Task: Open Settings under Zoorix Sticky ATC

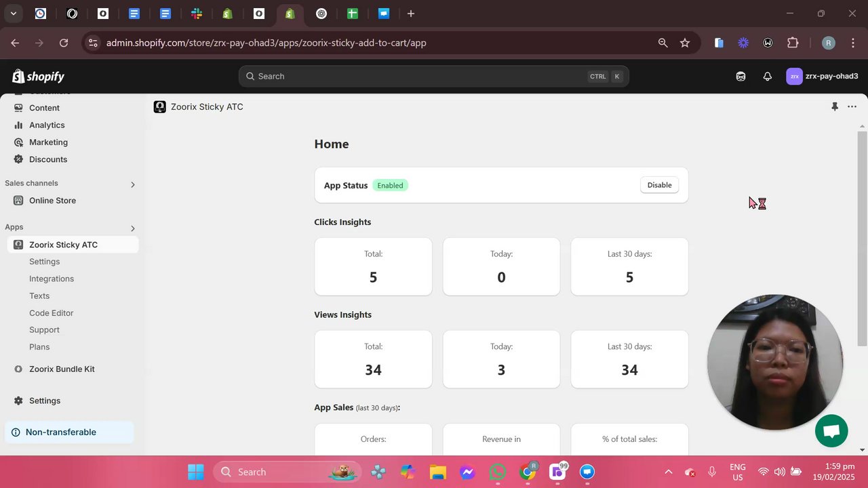Action: 44,262
